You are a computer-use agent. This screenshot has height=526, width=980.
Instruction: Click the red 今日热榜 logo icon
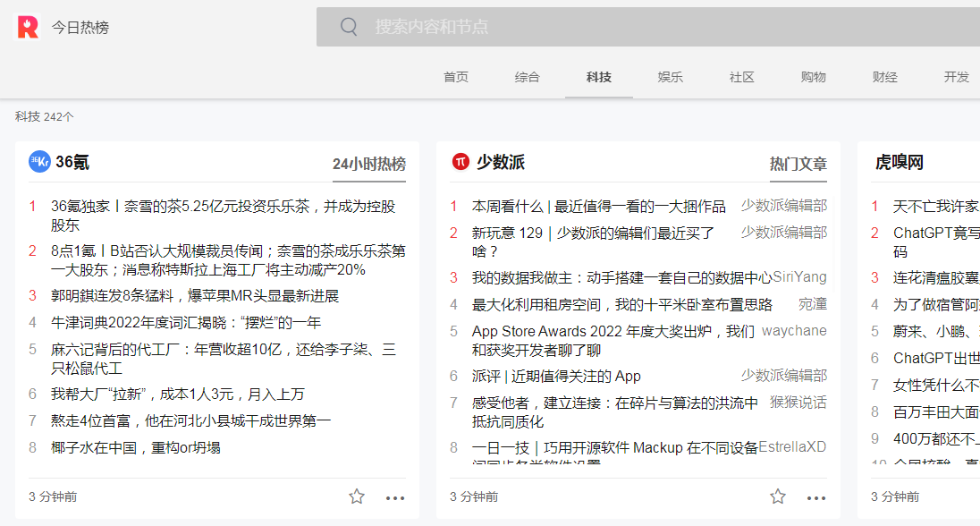tap(28, 28)
